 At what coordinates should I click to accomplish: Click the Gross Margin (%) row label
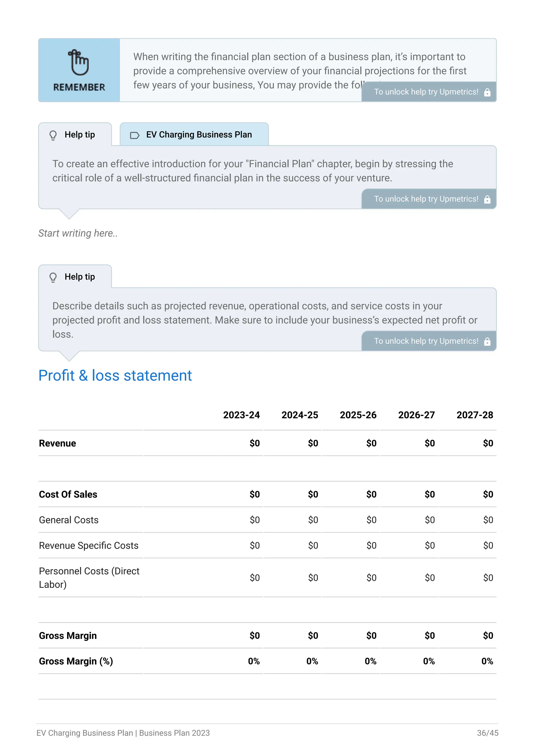coord(76,661)
